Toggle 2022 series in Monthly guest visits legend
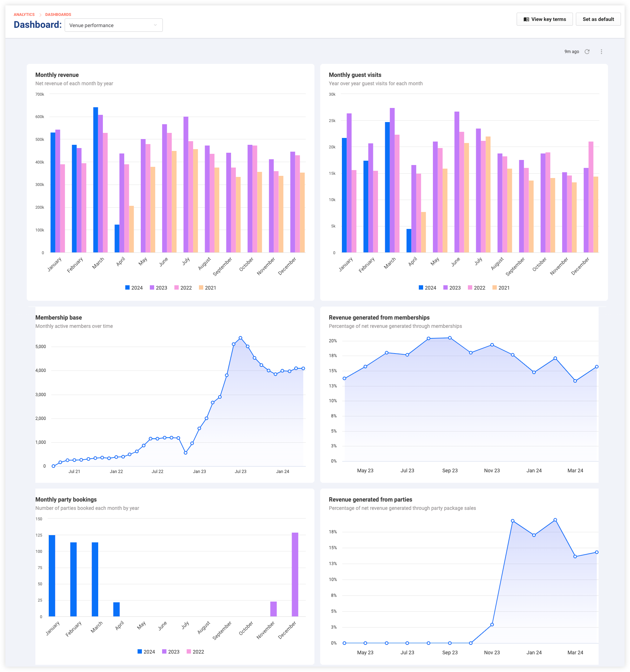Image resolution: width=630 pixels, height=672 pixels. click(477, 288)
